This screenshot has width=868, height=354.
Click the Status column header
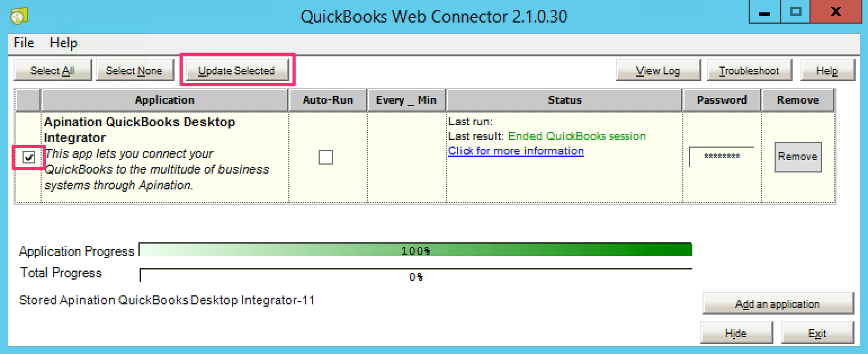coord(565,100)
